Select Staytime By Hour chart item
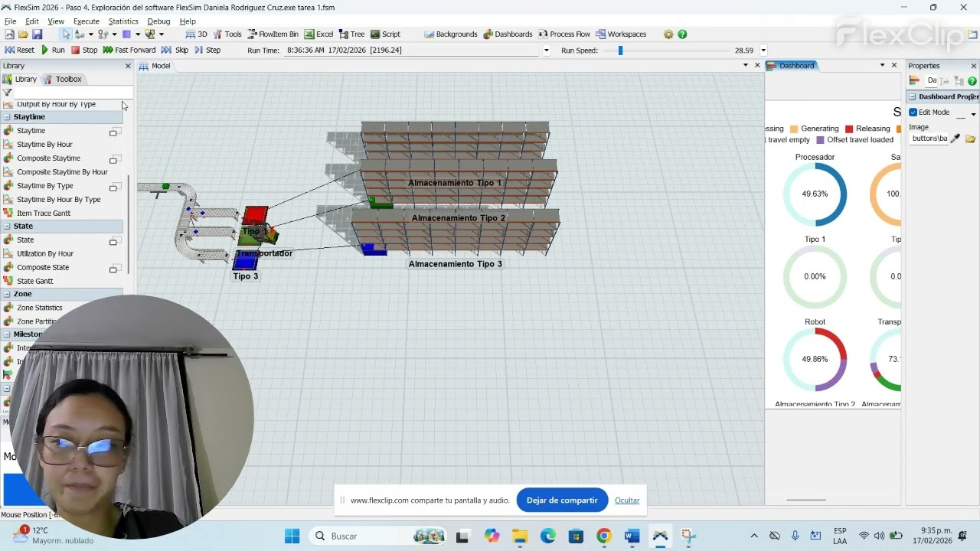 (44, 145)
